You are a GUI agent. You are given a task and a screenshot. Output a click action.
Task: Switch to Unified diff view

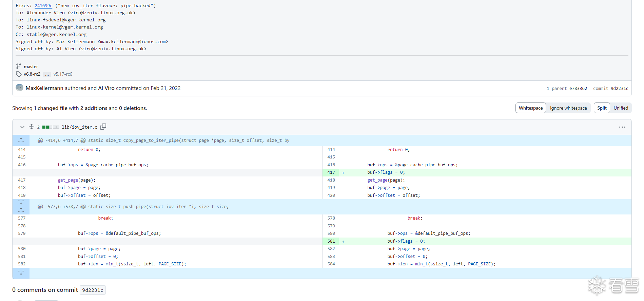tap(621, 108)
